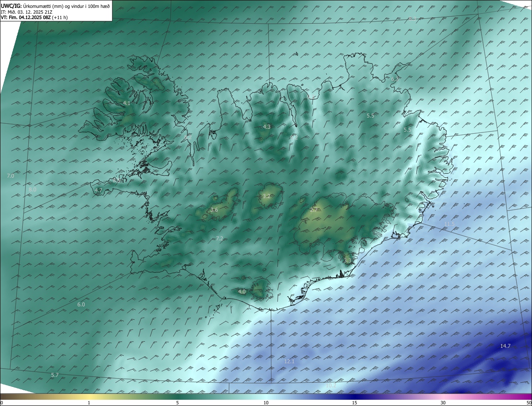Viewport: 532px width, 406px height.
Task: Click the colorbar tick label 1
Action: (x=89, y=403)
